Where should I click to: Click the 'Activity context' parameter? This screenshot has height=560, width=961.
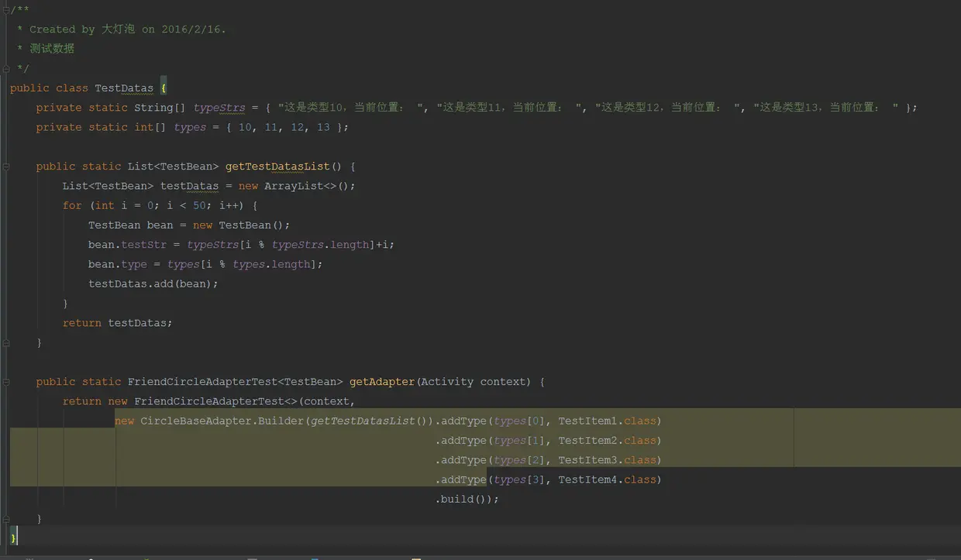476,382
